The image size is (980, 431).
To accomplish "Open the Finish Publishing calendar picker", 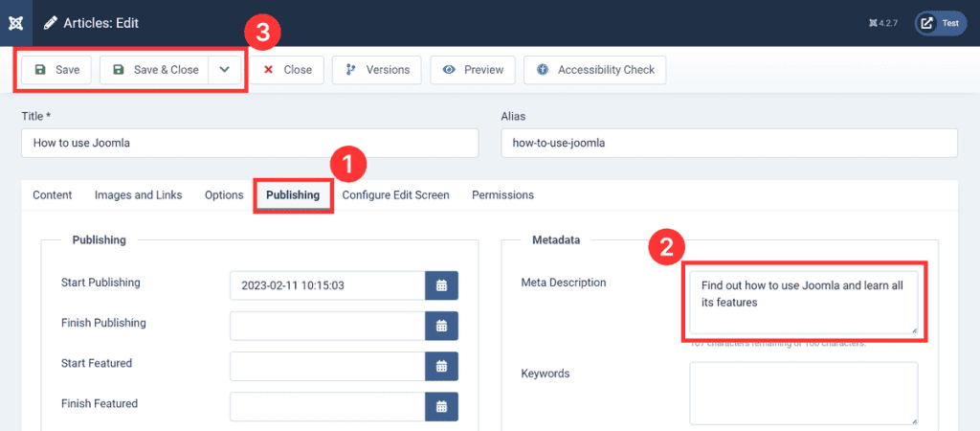I will [x=442, y=326].
